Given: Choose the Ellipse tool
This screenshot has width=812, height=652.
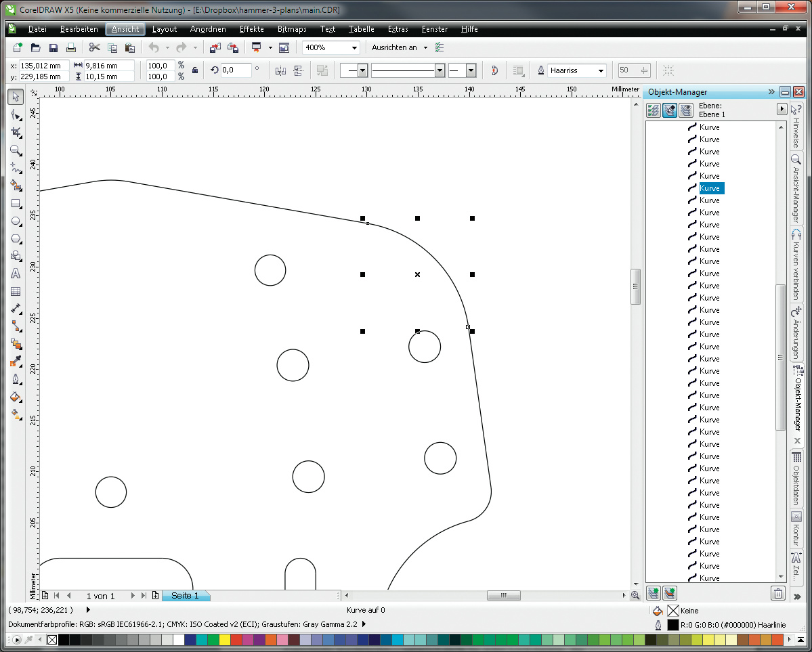Looking at the screenshot, I should tap(16, 221).
